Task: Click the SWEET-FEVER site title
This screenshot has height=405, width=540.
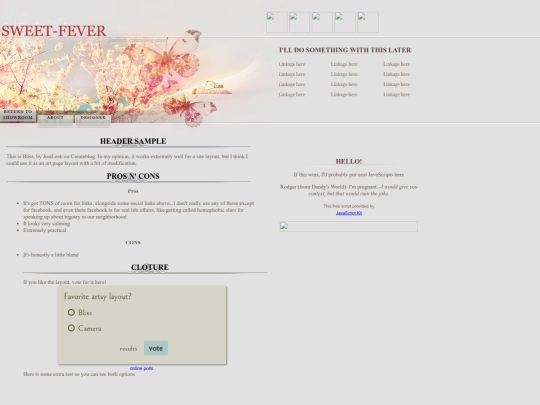Action: coord(54,31)
